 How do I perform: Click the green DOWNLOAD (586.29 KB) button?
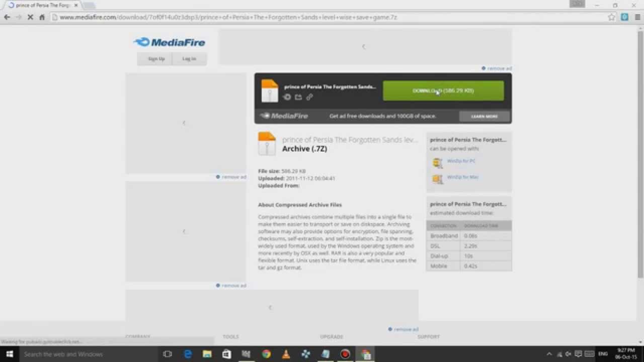(x=443, y=91)
